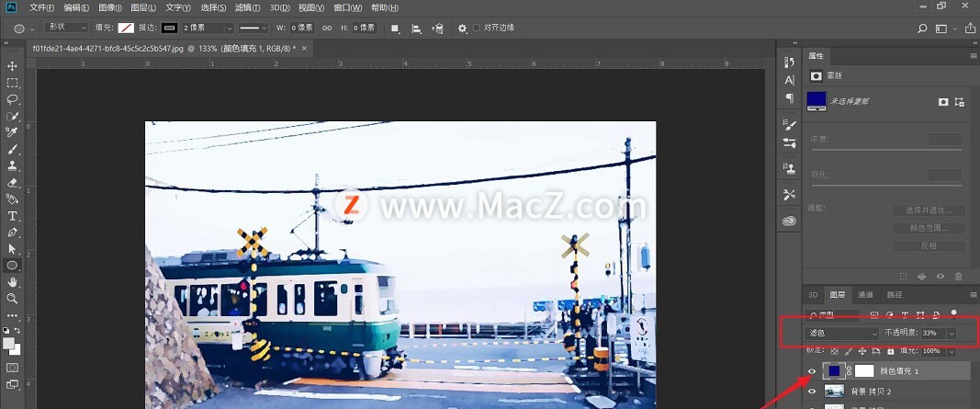Switch to the 通道 tab
This screenshot has height=409, width=980.
point(865,294)
